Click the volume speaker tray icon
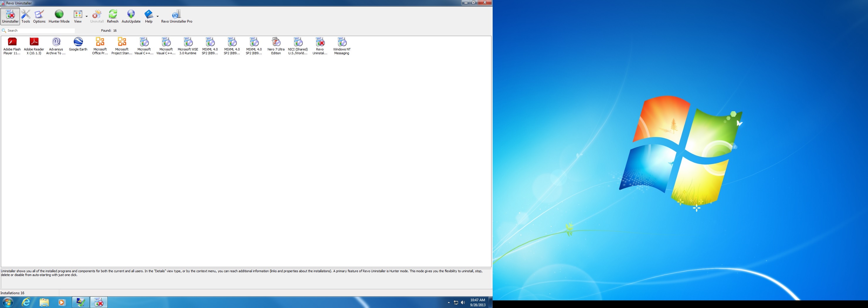This screenshot has height=308, width=868. (463, 303)
